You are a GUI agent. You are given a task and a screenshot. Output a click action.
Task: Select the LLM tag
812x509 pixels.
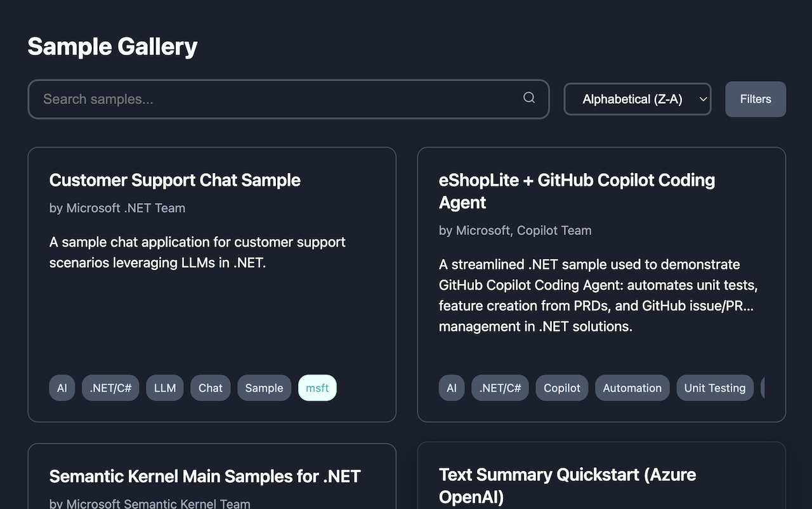click(165, 389)
